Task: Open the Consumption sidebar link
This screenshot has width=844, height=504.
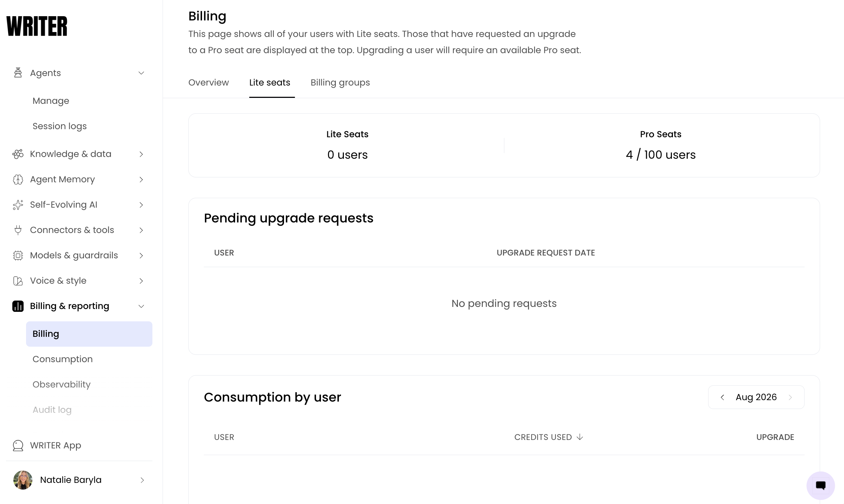Action: (63, 359)
